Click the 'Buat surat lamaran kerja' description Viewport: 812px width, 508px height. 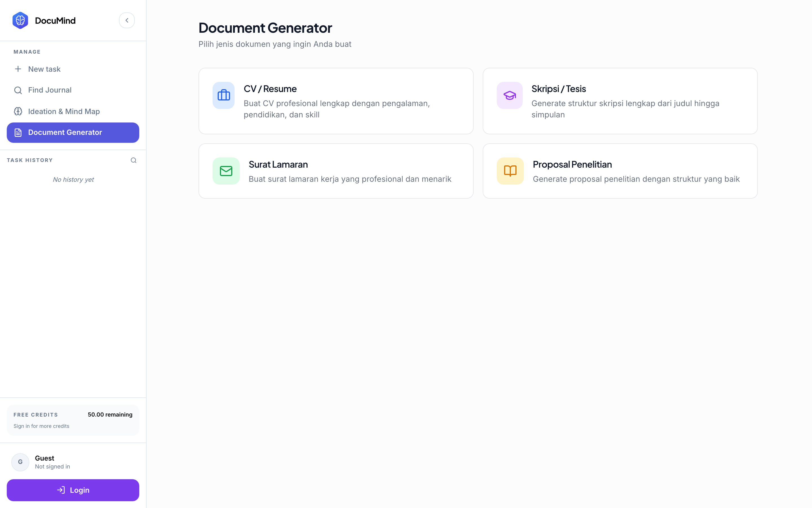(350, 179)
